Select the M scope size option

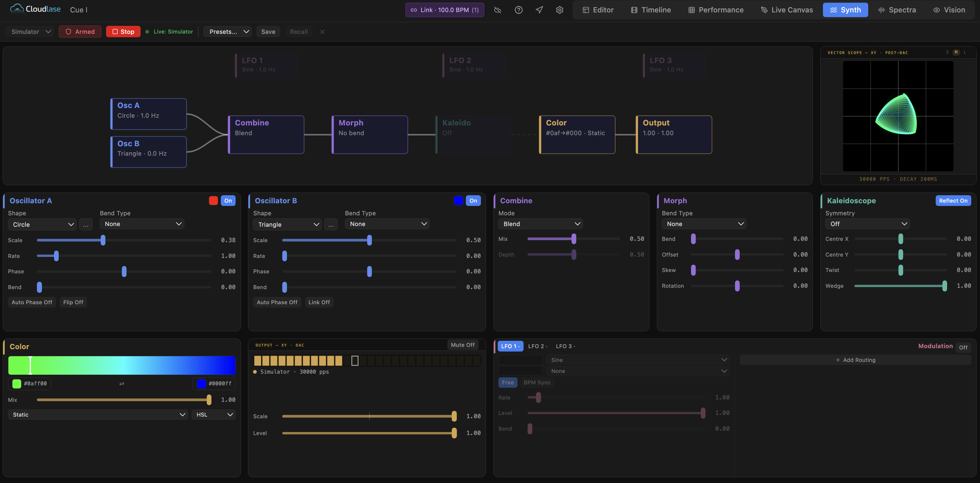point(956,52)
